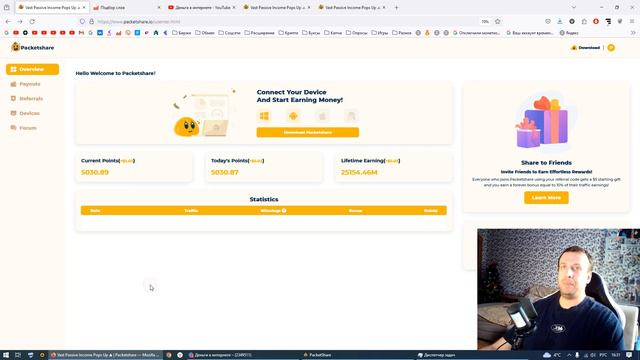Click the Download link in page header

(x=585, y=48)
